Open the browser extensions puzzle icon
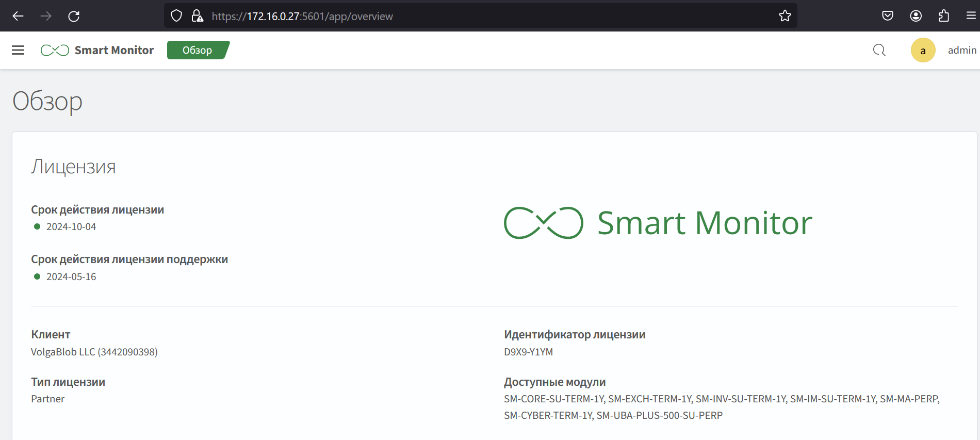This screenshot has height=440, width=980. [x=943, y=16]
